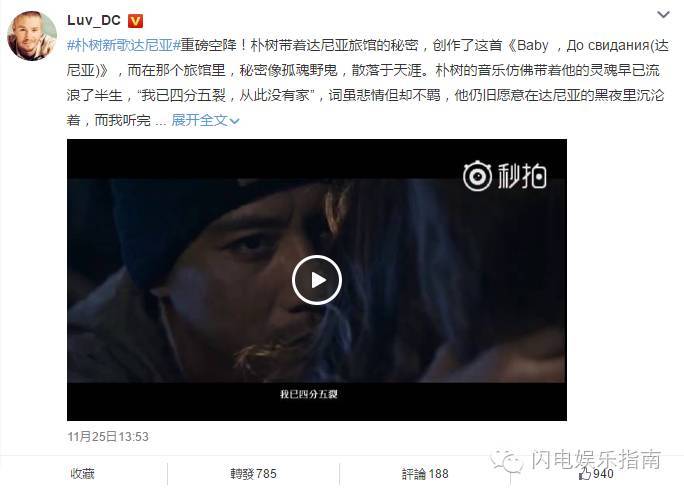The width and height of the screenshot is (684, 493).
Task: Expand full post text with 展开全文
Action: pos(205,120)
